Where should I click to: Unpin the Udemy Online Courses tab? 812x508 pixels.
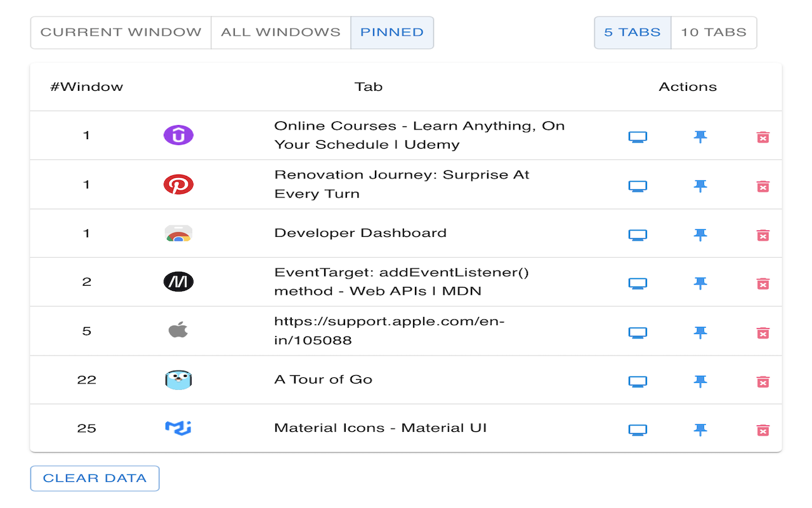pos(700,137)
